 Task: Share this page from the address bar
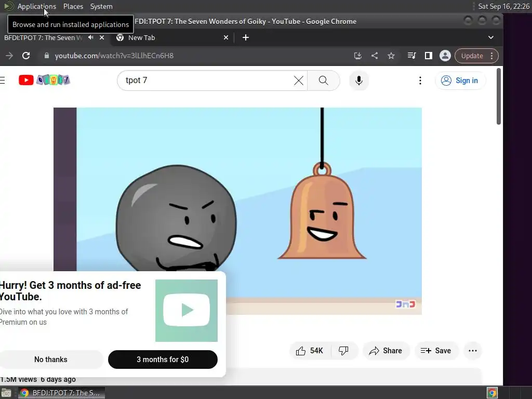tap(375, 56)
